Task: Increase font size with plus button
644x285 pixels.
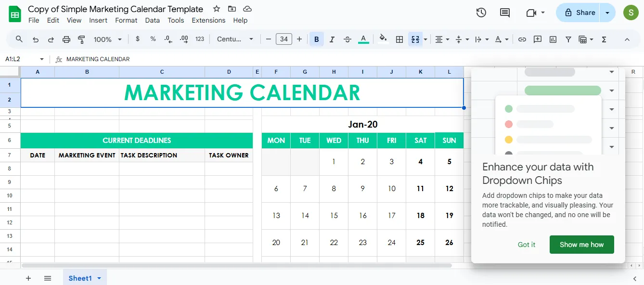Action: point(299,39)
